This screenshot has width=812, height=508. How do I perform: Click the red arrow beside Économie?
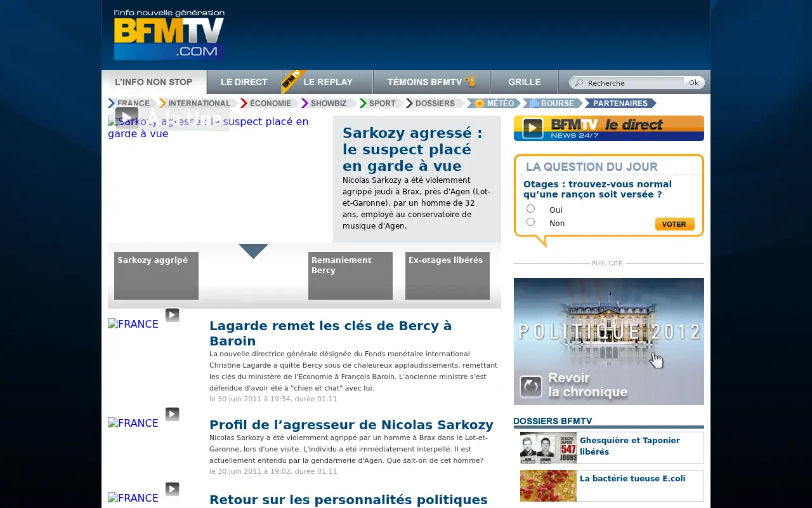pos(244,104)
